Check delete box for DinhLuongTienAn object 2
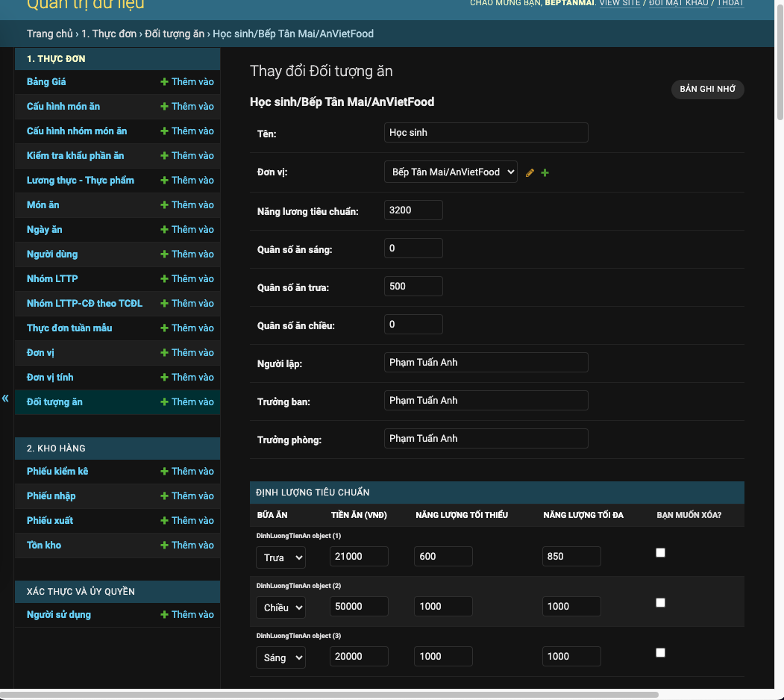This screenshot has height=700, width=784. (660, 602)
